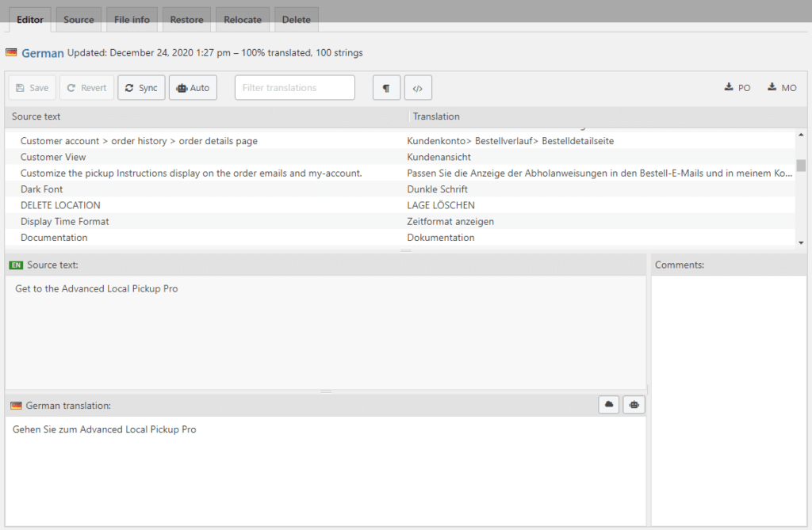This screenshot has height=530, width=812.
Task: Run Auto translate robot button
Action: point(193,88)
